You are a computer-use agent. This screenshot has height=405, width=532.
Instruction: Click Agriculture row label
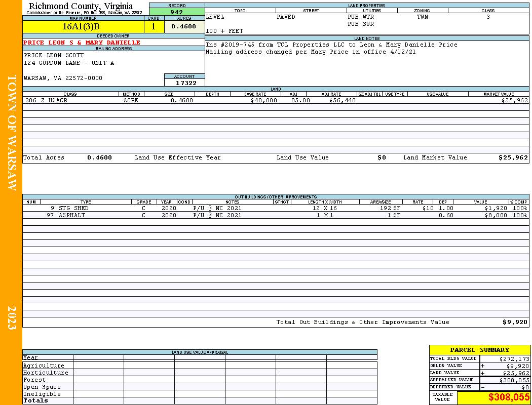(44, 366)
